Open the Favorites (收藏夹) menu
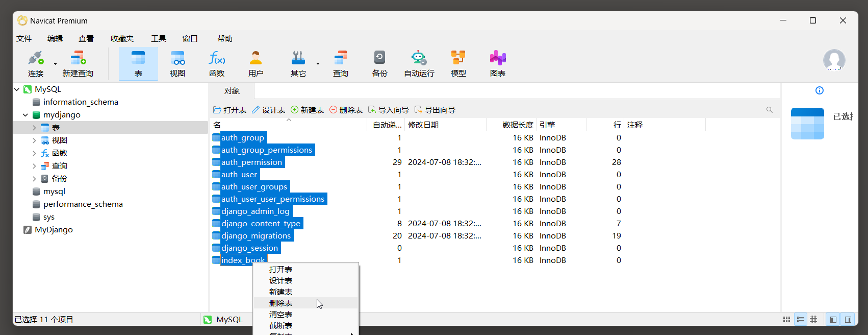 pyautogui.click(x=122, y=38)
